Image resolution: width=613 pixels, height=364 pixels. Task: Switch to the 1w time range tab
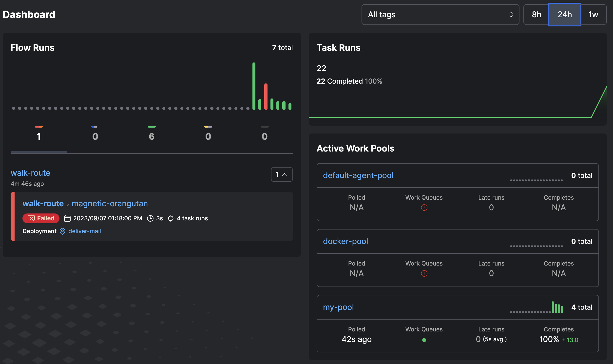coord(593,15)
